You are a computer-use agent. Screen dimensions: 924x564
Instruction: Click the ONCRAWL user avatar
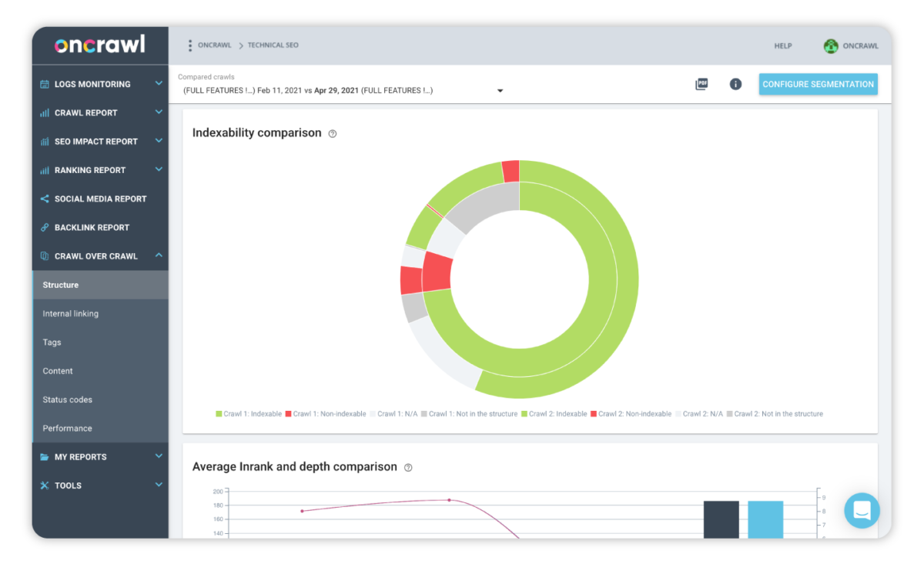click(x=831, y=46)
